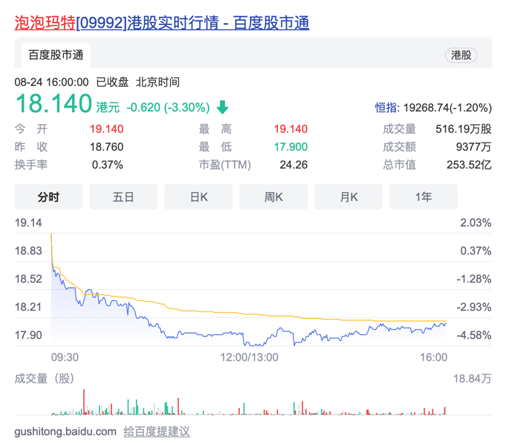This screenshot has height=447, width=525.
Task: Switch chart to 分时 view
Action: pos(49,197)
